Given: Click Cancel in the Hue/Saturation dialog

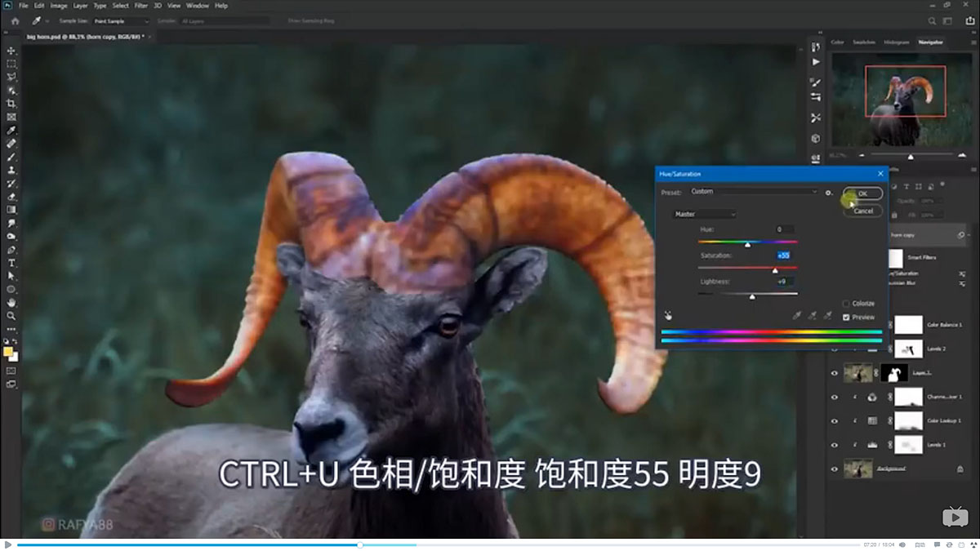Looking at the screenshot, I should coord(863,211).
